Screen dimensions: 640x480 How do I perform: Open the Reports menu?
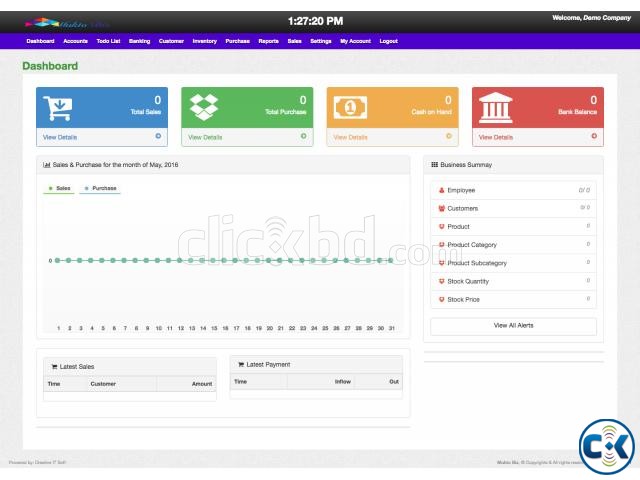pos(269,41)
